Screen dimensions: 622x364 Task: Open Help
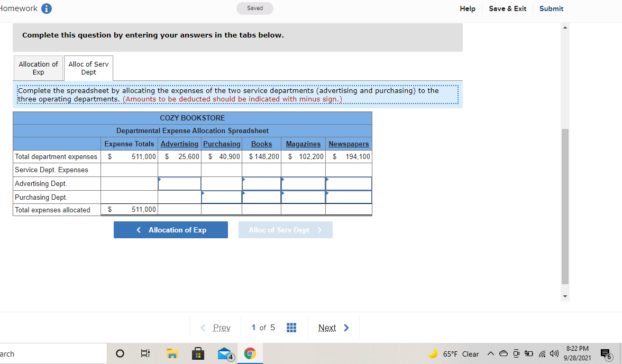468,8
